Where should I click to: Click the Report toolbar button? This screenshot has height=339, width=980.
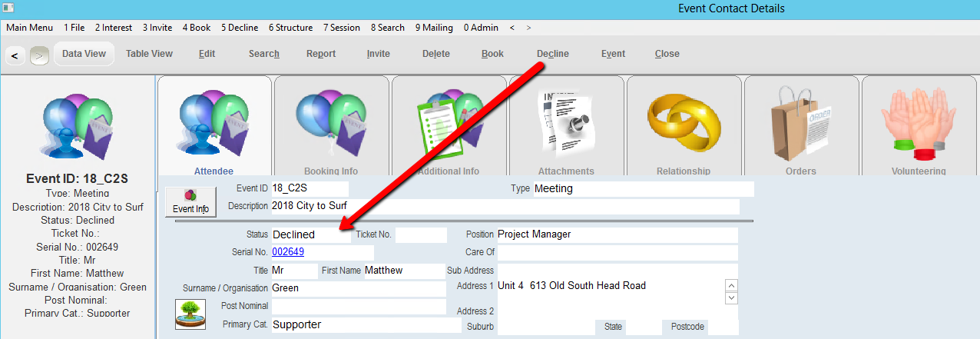click(321, 54)
